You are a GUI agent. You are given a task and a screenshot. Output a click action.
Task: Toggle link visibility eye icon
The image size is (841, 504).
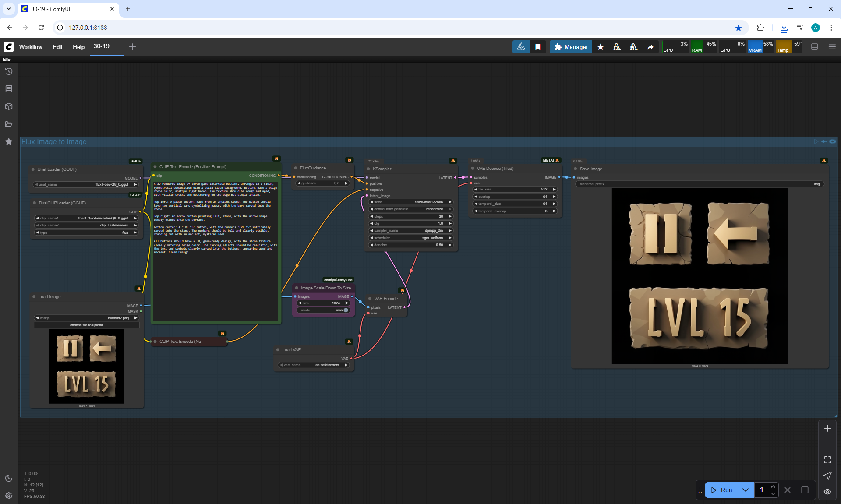tap(827, 491)
